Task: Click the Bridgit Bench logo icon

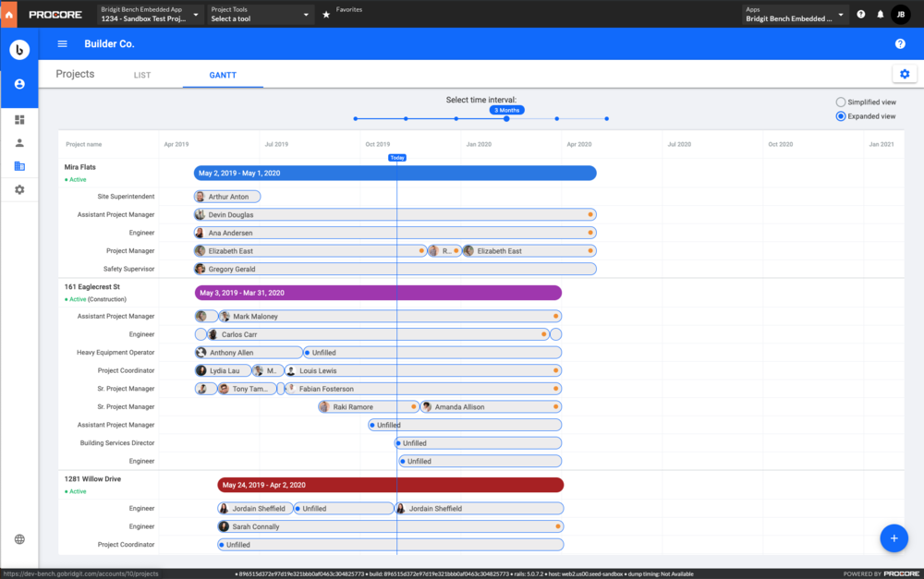Action: click(19, 50)
